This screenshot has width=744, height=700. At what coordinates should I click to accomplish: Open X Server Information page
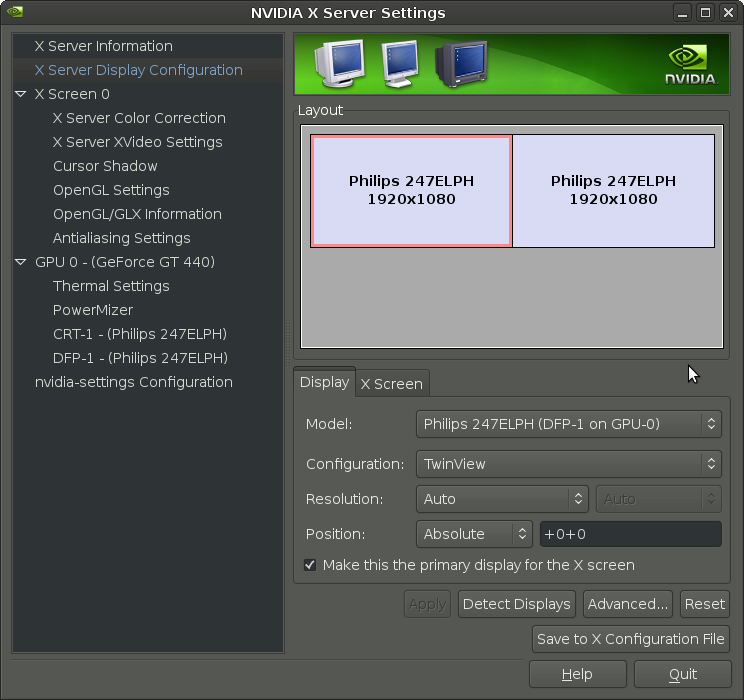coord(103,46)
